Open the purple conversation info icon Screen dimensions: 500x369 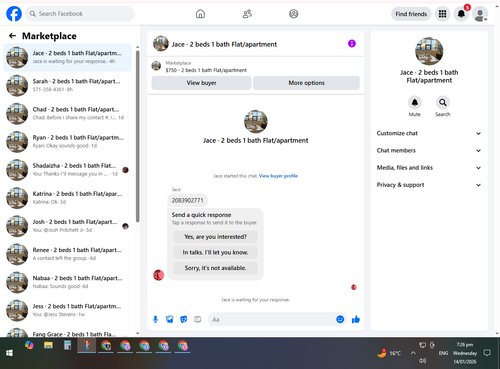[x=352, y=44]
